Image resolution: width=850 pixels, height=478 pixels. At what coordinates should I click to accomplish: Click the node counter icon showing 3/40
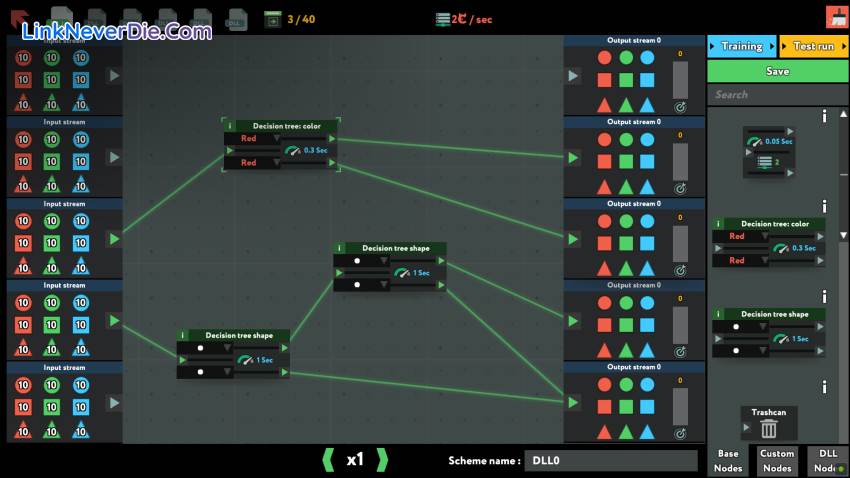coord(272,18)
